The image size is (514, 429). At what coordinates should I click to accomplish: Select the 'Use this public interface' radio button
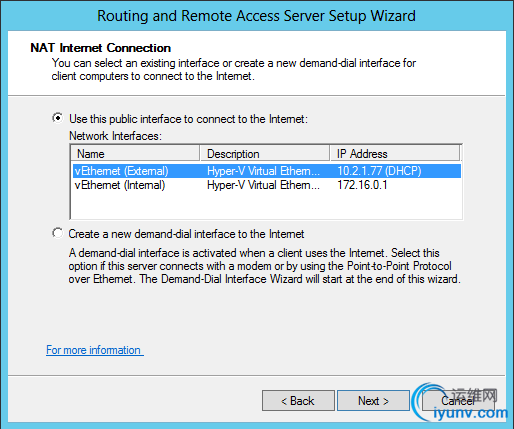58,118
